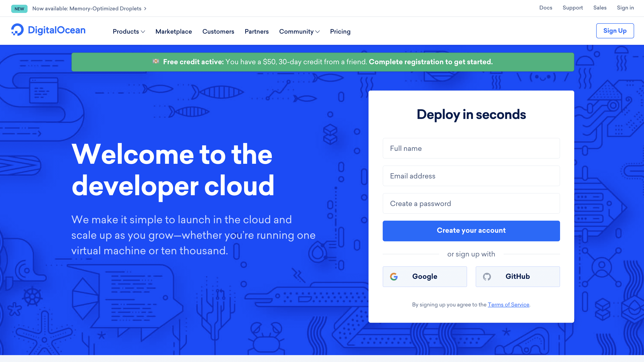The height and width of the screenshot is (362, 644).
Task: Sign up with Google icon
Action: pyautogui.click(x=394, y=276)
